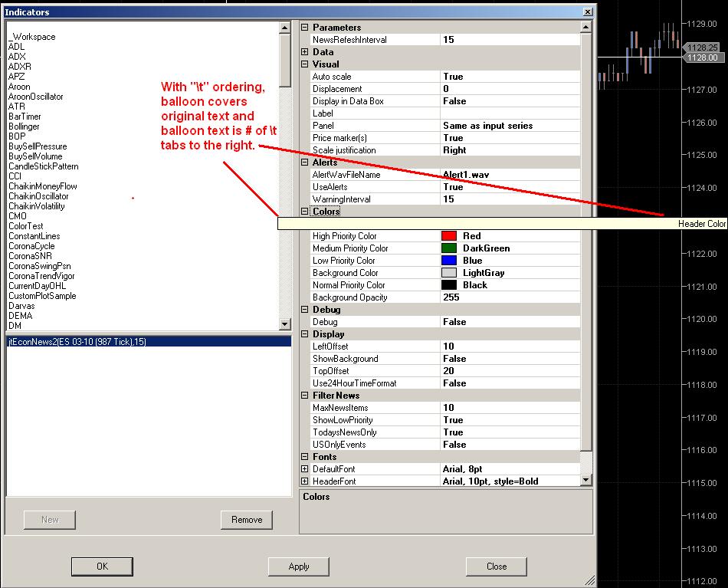The height and width of the screenshot is (588, 728).
Task: Select the ADX indicator in list
Action: click(17, 56)
